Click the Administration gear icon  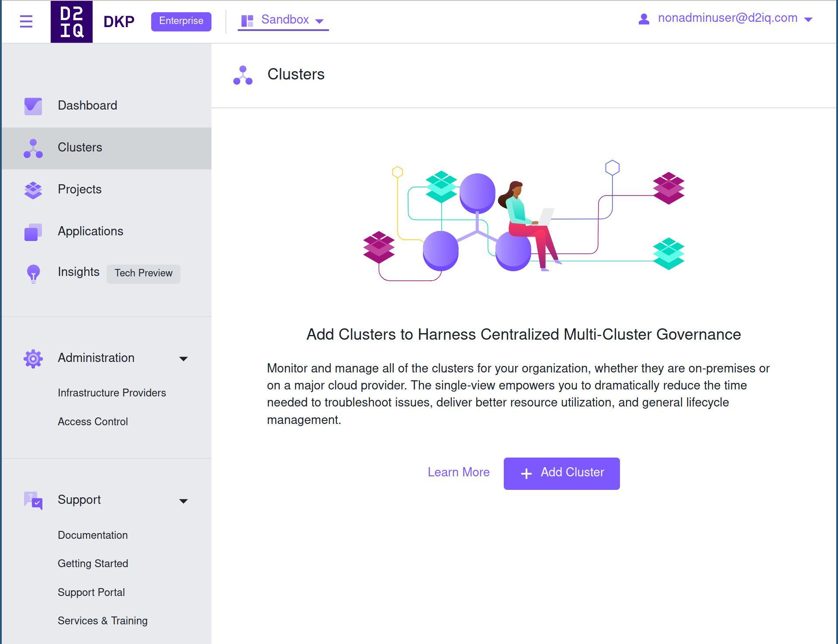point(33,359)
